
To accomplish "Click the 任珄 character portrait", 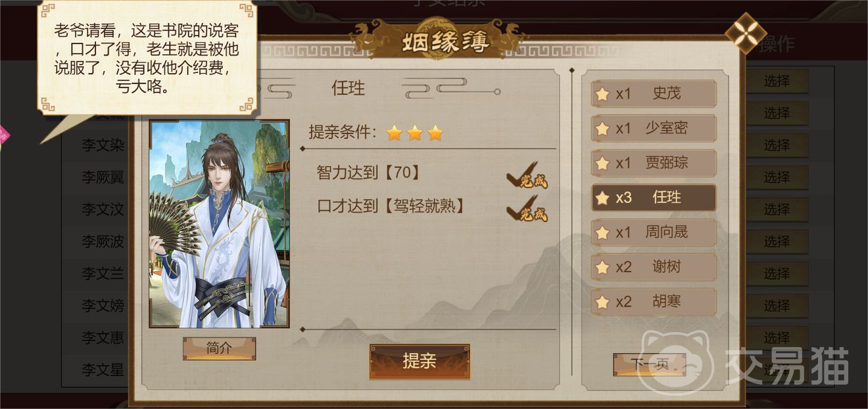I will (219, 224).
